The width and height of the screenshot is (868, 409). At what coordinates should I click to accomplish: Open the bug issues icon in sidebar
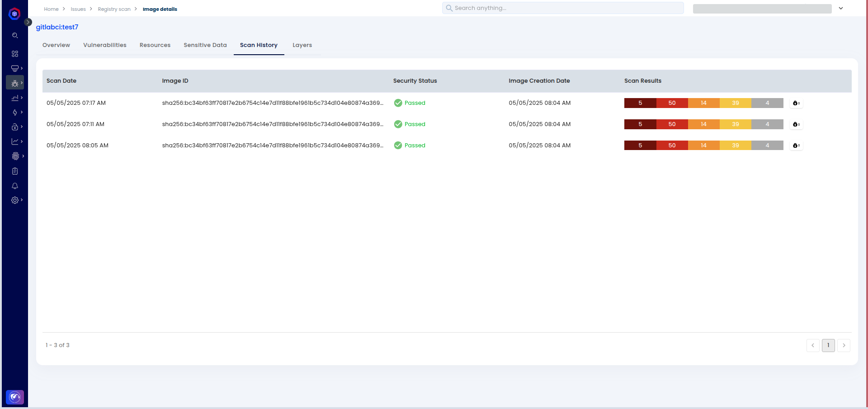click(x=15, y=83)
